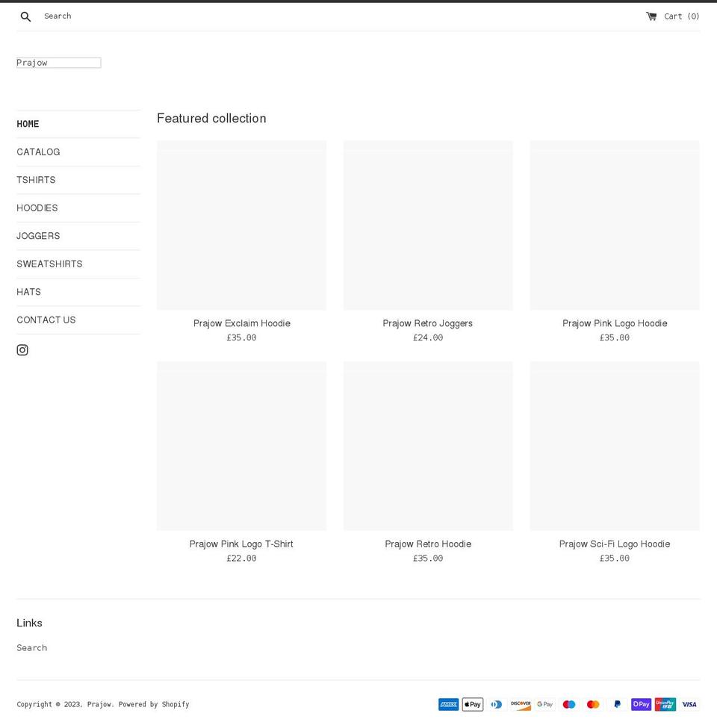This screenshot has width=717, height=728.
Task: Click the American Express payment icon
Action: point(448,704)
